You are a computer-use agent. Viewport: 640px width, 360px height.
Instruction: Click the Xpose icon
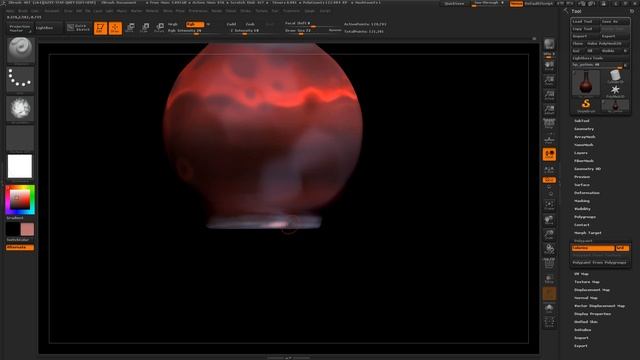pos(549,322)
